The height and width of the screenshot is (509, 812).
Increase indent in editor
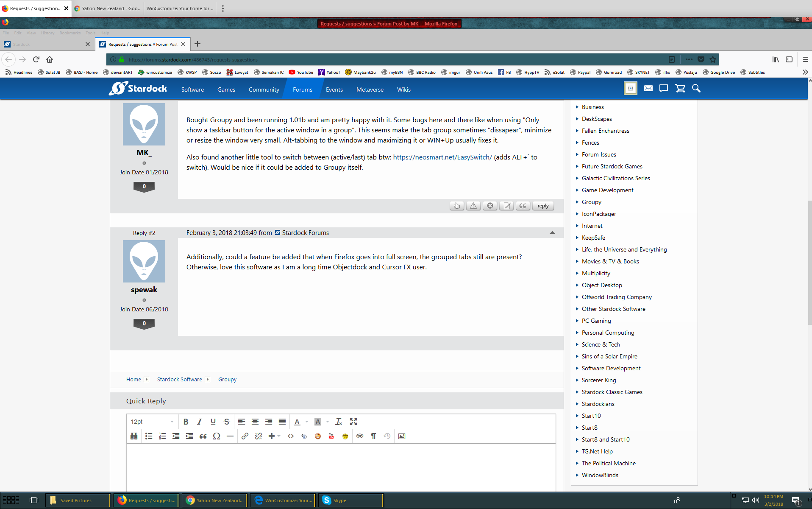click(x=189, y=436)
